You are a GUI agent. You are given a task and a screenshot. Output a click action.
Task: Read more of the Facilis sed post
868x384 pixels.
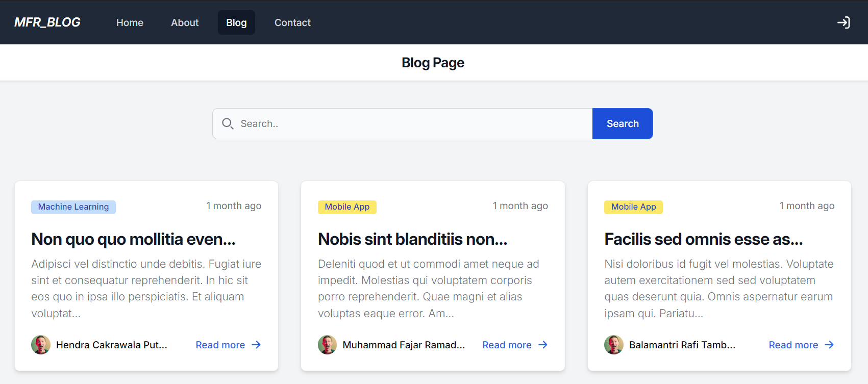(801, 345)
